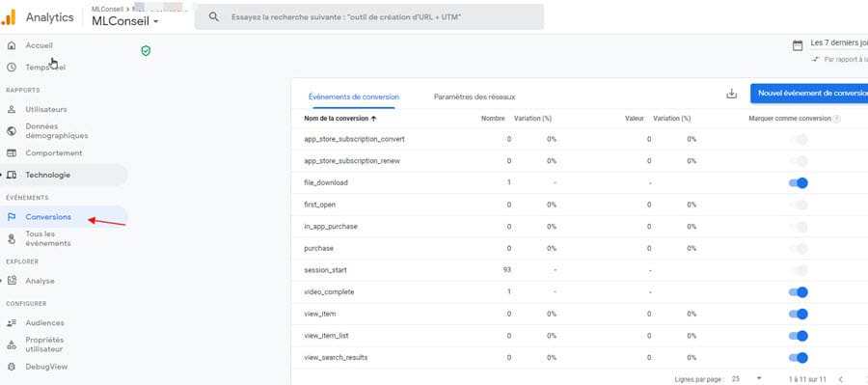Open the Comportement report
The height and width of the screenshot is (385, 868).
point(54,152)
